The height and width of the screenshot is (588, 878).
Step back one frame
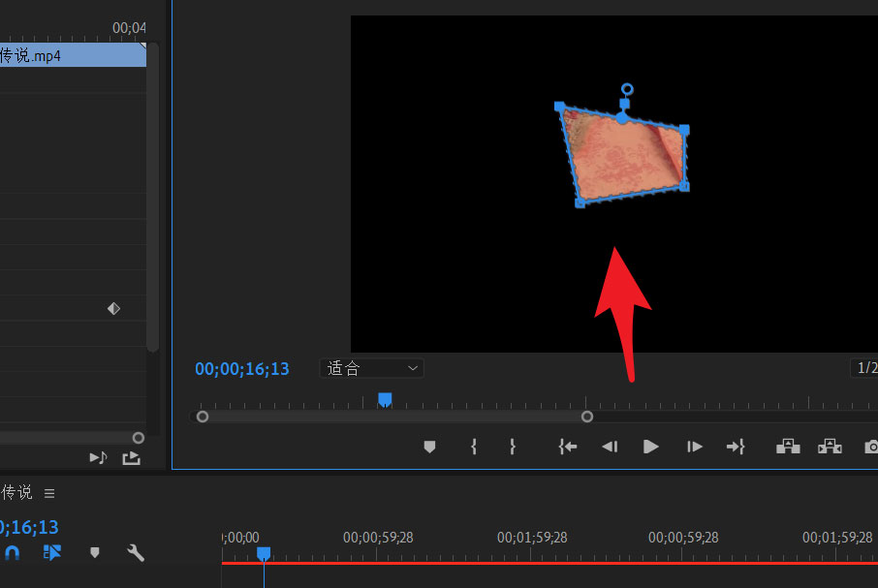(x=610, y=447)
